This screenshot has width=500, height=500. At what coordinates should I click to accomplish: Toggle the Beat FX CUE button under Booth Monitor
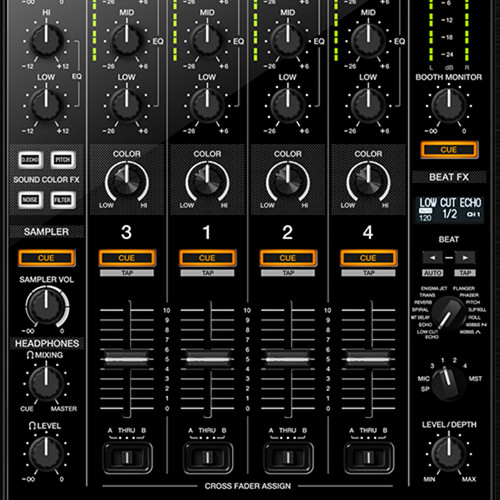(449, 150)
